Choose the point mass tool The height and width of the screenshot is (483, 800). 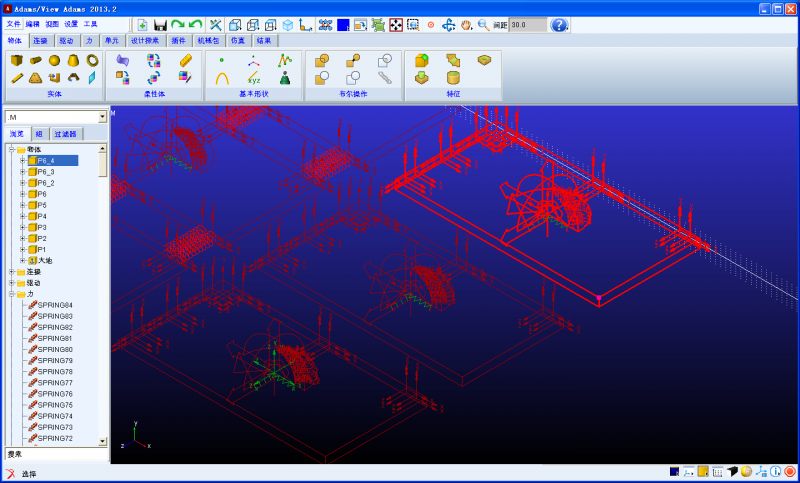click(285, 78)
